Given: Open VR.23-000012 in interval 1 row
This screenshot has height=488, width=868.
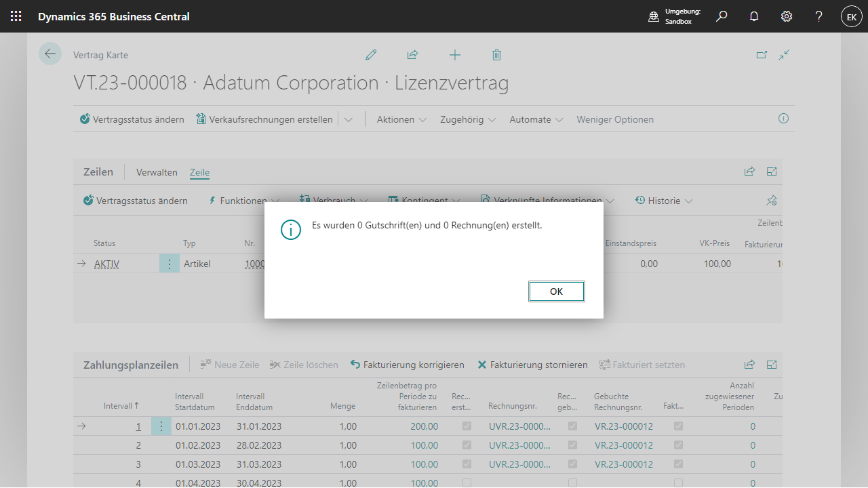Looking at the screenshot, I should pyautogui.click(x=624, y=426).
